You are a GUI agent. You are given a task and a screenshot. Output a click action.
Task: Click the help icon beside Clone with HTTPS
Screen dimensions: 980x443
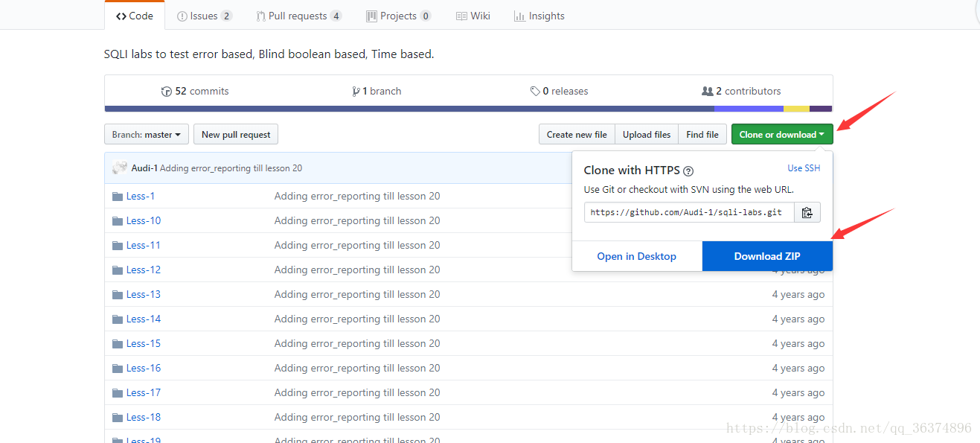(688, 171)
